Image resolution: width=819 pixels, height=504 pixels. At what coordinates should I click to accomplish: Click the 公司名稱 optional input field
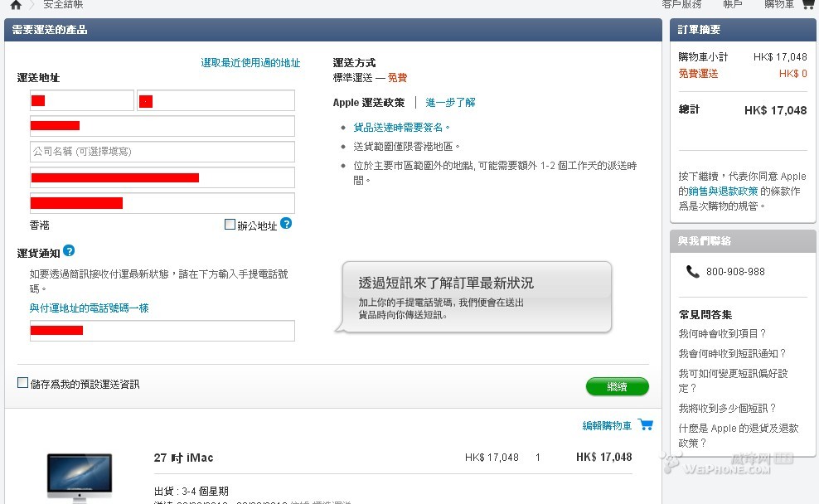[x=162, y=152]
